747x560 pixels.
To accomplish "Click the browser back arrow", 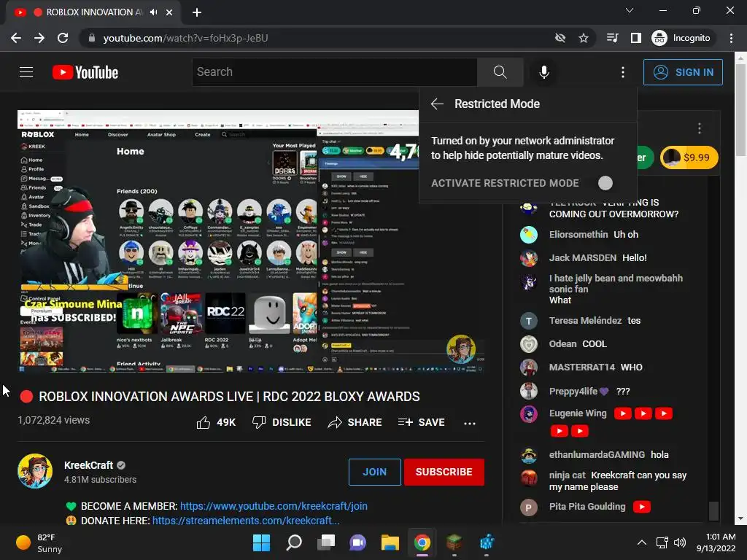I will [x=16, y=38].
